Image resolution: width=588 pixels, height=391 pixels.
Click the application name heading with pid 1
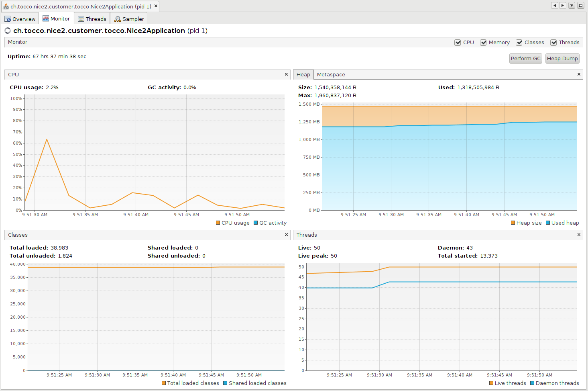[110, 31]
